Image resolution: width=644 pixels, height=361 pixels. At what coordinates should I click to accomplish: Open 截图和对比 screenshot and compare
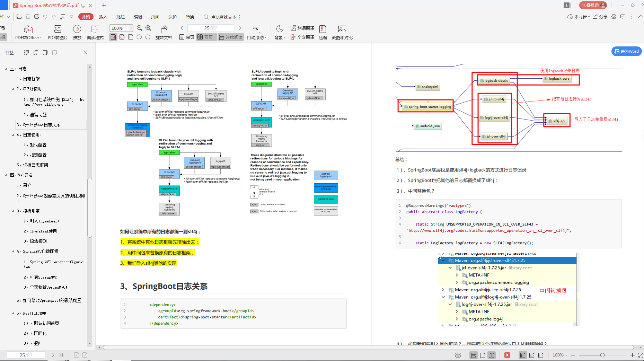point(342,33)
